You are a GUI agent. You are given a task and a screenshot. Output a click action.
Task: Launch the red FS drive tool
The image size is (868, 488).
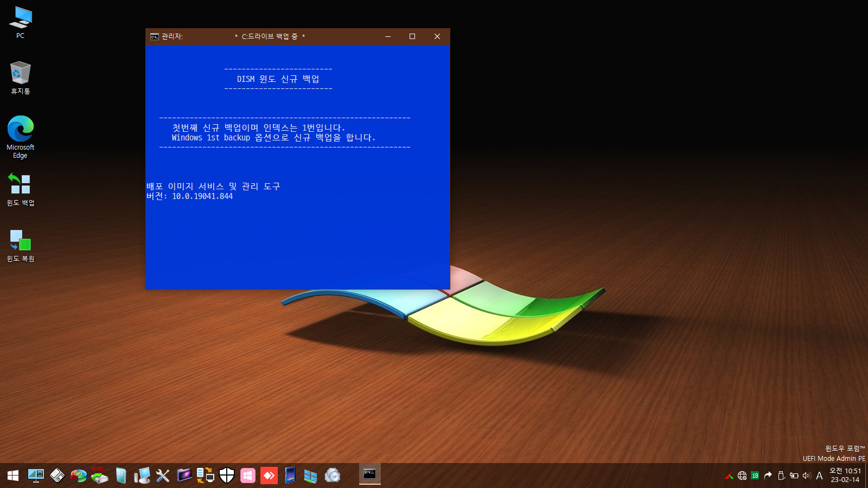tap(99, 475)
